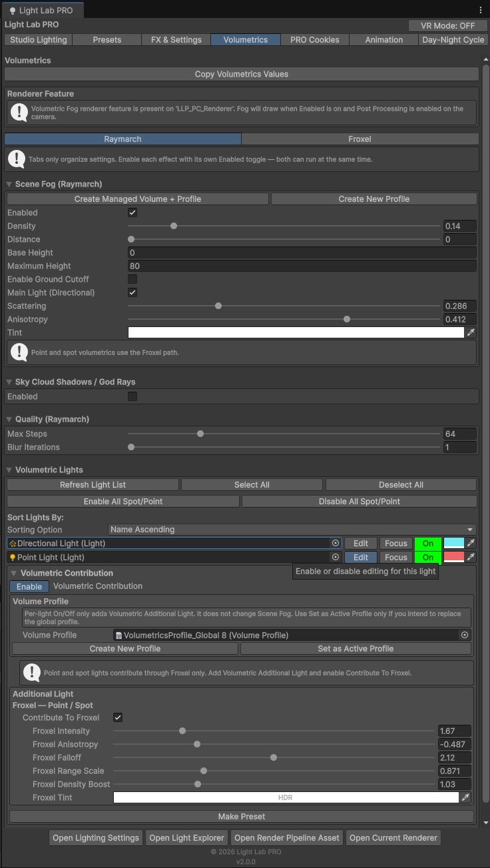490x868 pixels.
Task: Click Make Preset button
Action: click(242, 817)
